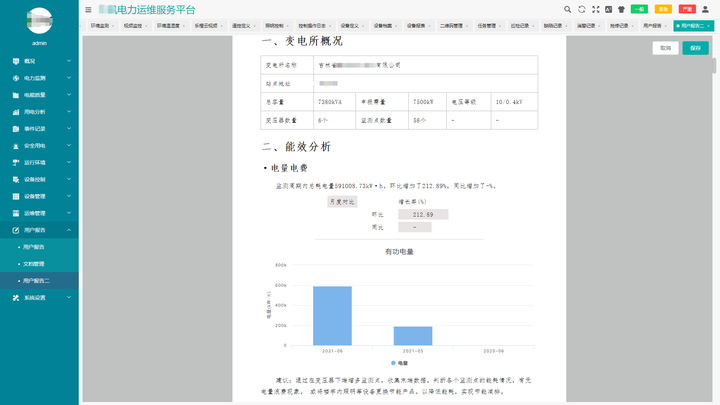
Task: Expand the 安全用电 menu chevron
Action: coord(69,146)
